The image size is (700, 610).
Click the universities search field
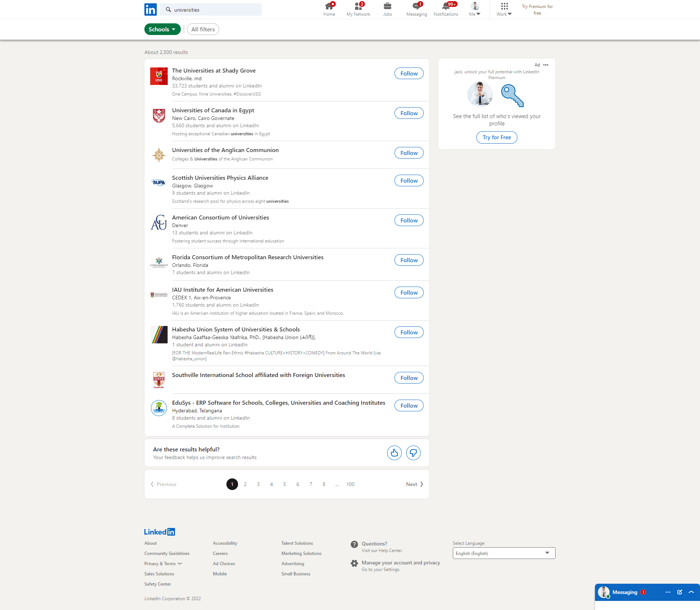[211, 10]
